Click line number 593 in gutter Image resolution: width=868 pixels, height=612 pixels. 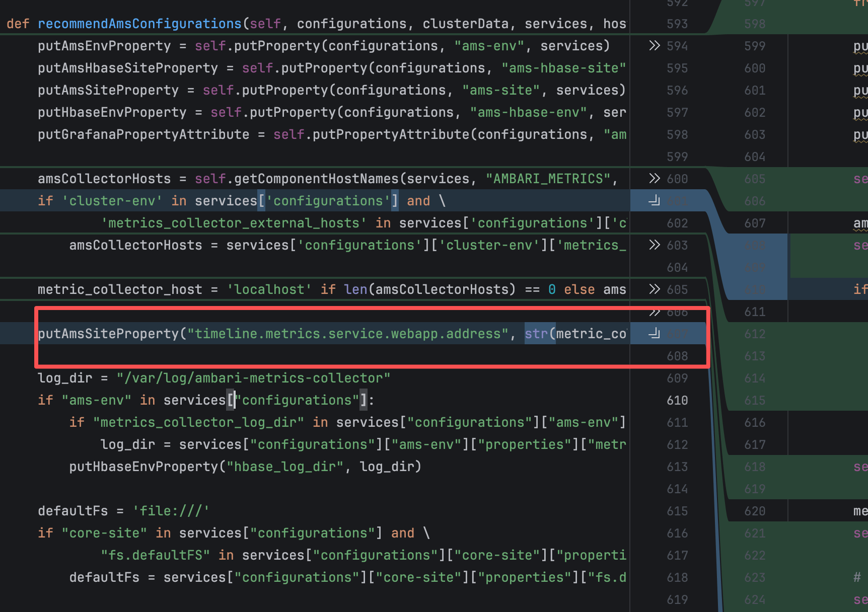677,24
